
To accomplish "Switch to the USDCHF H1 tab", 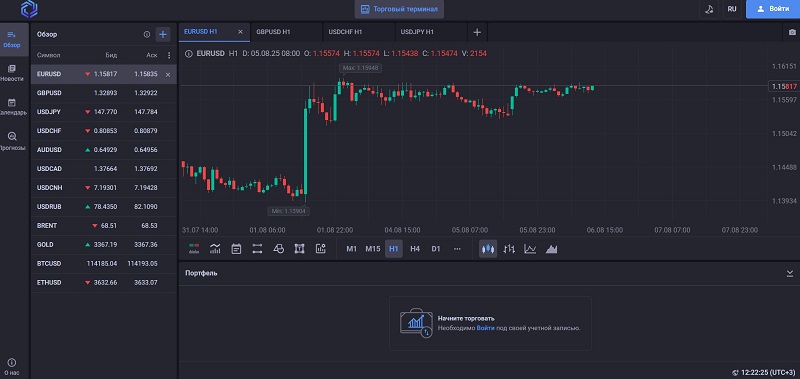I will [x=359, y=32].
